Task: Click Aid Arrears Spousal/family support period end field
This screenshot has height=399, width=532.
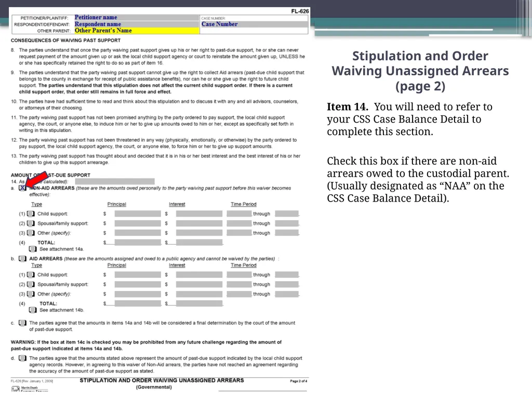Action: 287,284
